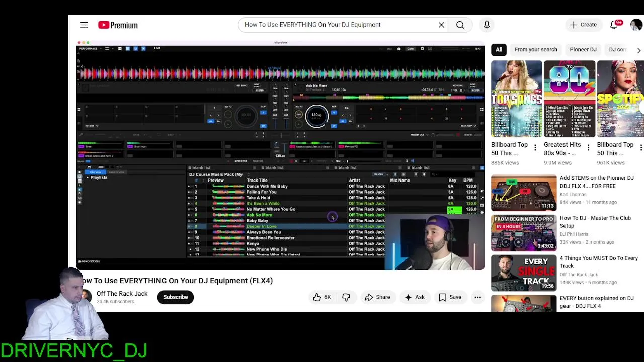The height and width of the screenshot is (362, 644).
Task: Go to YouTube Premium home logo
Action: [x=118, y=25]
